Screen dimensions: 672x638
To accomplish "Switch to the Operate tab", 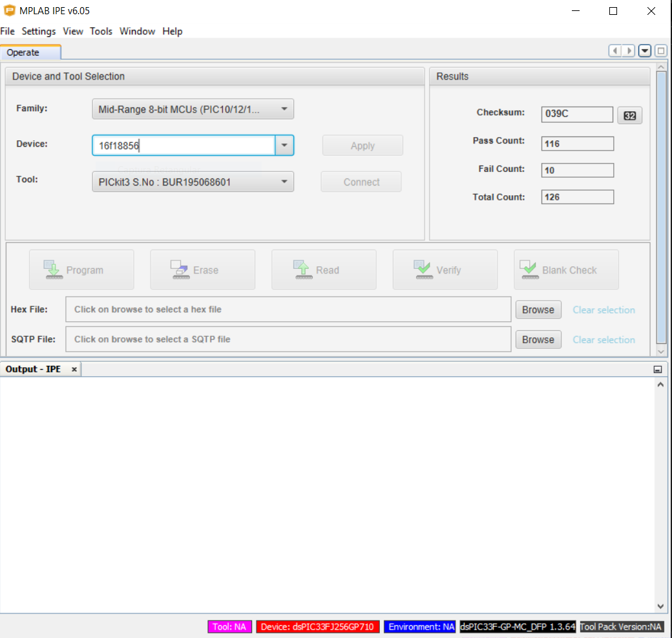I will click(x=30, y=52).
